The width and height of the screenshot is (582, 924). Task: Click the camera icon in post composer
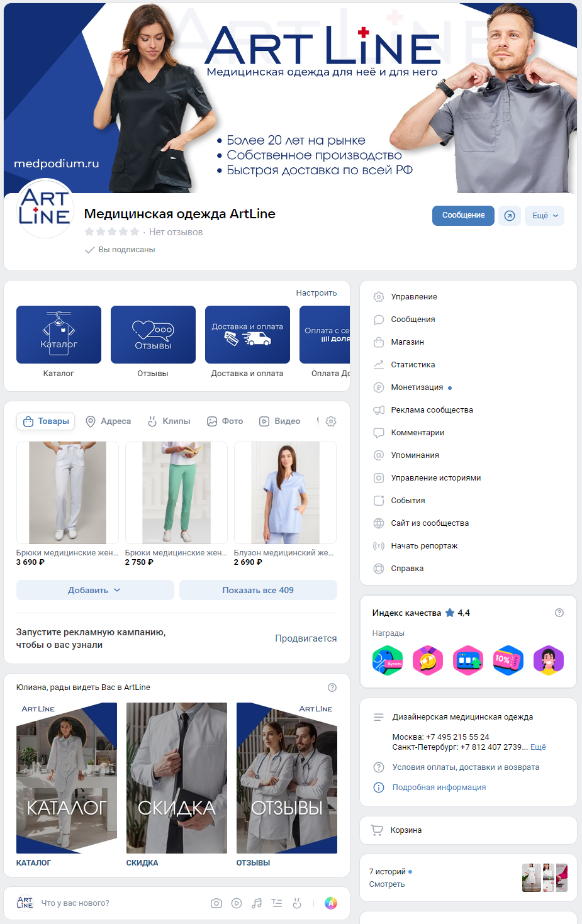216,903
